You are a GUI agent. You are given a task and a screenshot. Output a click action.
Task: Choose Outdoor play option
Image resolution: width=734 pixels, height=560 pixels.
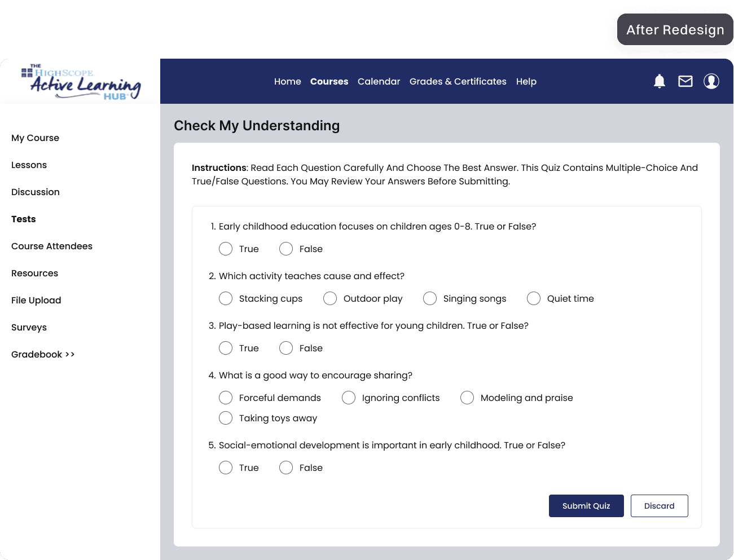330,298
